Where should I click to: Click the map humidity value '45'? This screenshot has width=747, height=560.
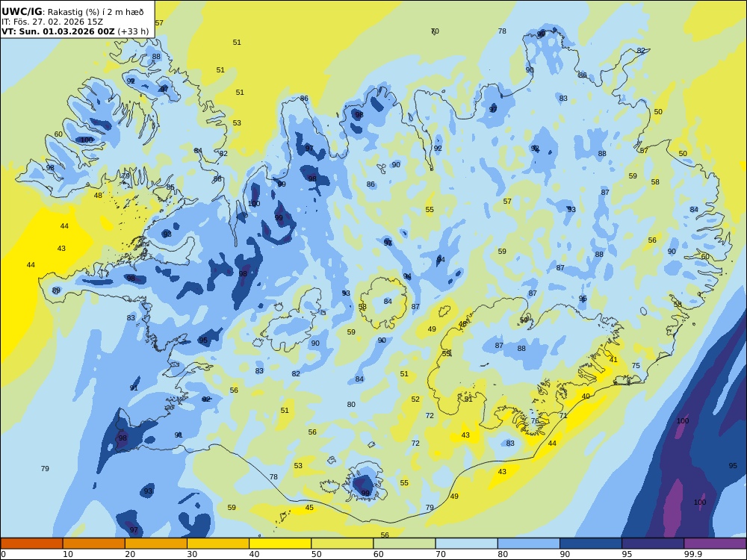[309, 508]
